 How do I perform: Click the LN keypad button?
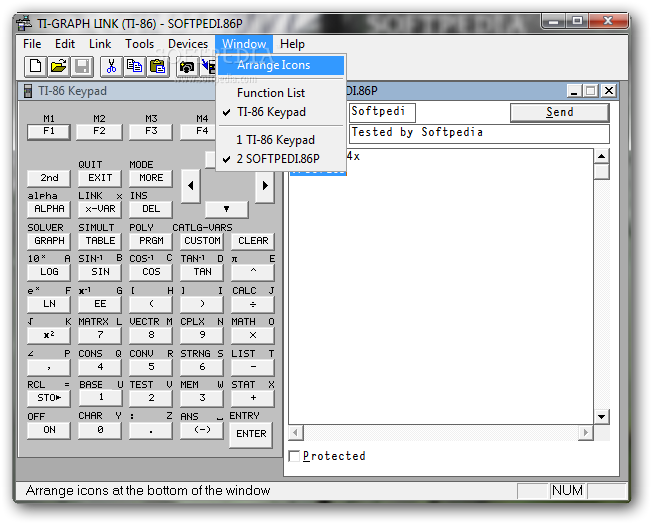point(49,304)
